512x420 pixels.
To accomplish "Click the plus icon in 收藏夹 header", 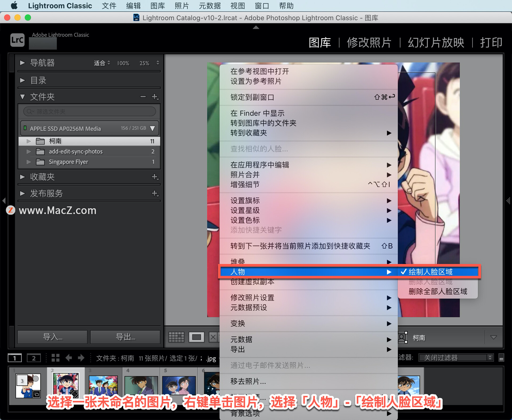I will [x=155, y=177].
